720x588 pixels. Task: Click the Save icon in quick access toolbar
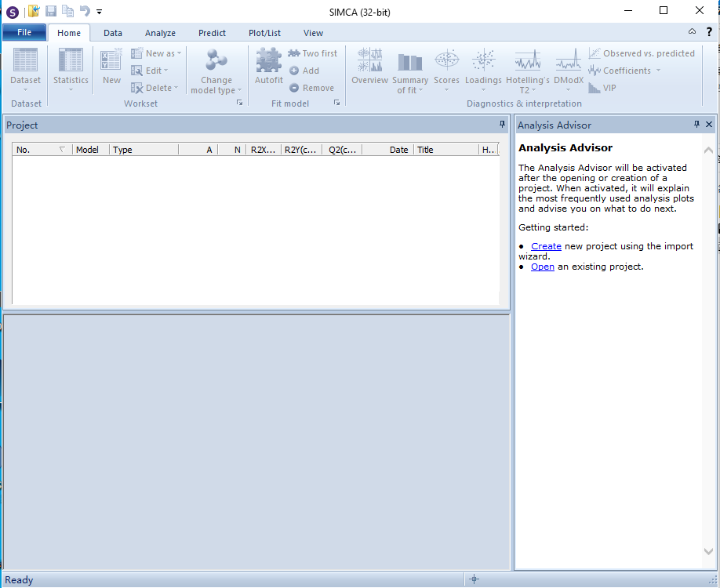[51, 11]
